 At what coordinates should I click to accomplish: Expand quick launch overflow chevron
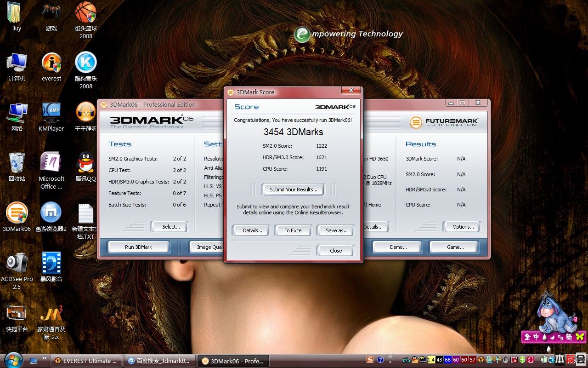click(x=45, y=358)
